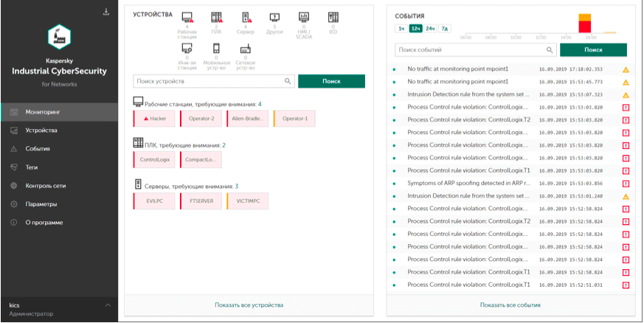Expand the kics user menu chevron
This screenshot has width=644, height=323.
[x=108, y=305]
